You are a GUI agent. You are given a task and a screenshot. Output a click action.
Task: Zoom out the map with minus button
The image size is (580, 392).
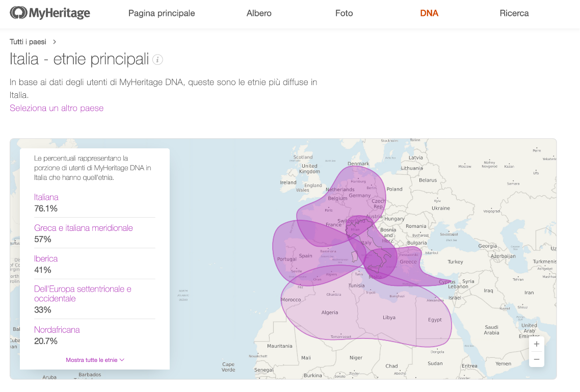(536, 359)
